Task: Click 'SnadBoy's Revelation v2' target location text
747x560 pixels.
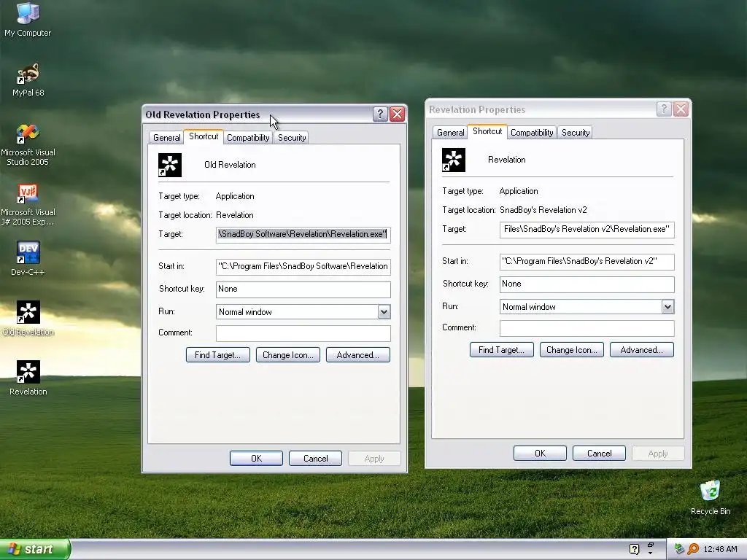Action: pyautogui.click(x=543, y=210)
